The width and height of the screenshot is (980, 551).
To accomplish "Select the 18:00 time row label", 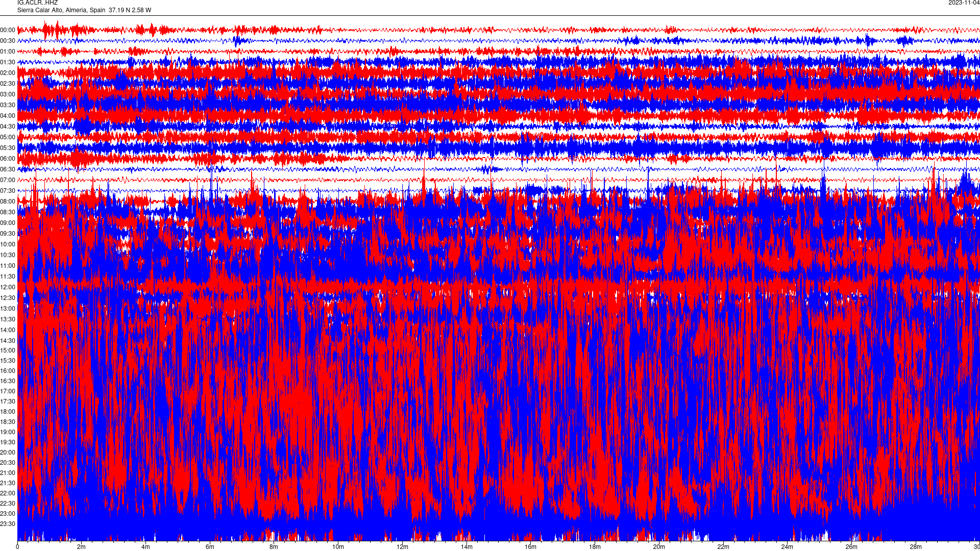I will click(x=8, y=412).
